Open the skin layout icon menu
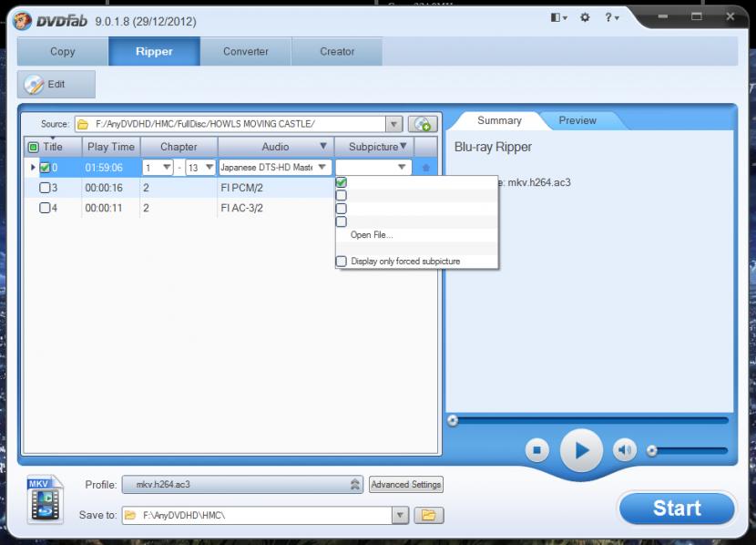 tap(558, 18)
